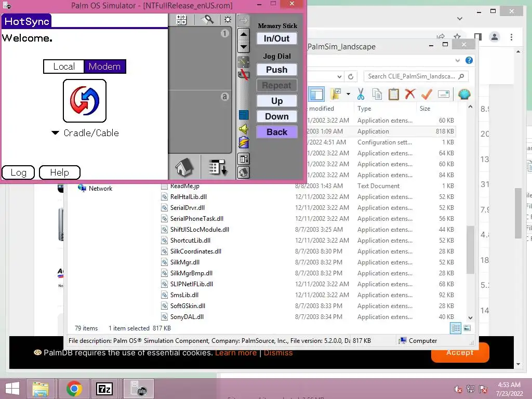Image resolution: width=532 pixels, height=399 pixels.
Task: Tap the large Menu silkscreen icon
Action: 217,167
